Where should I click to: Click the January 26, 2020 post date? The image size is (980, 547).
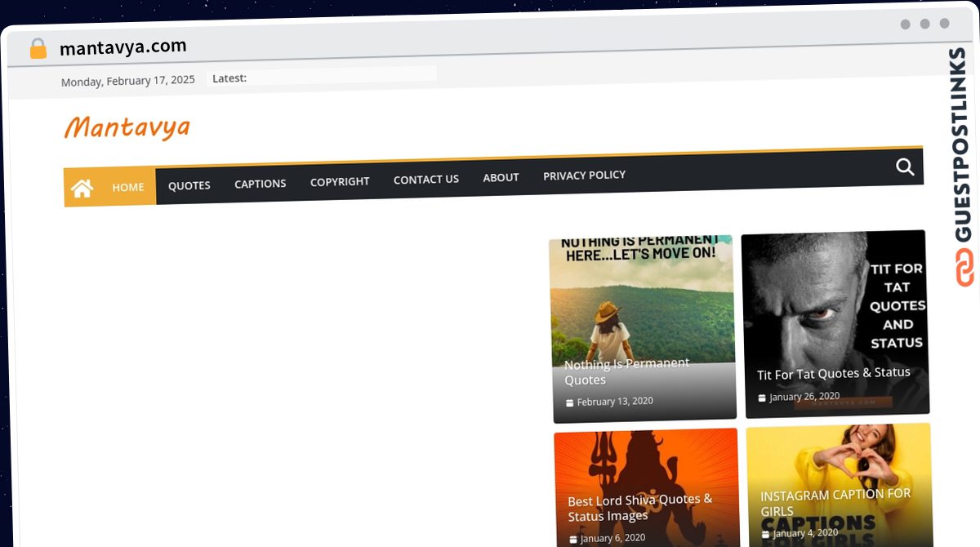(x=804, y=397)
